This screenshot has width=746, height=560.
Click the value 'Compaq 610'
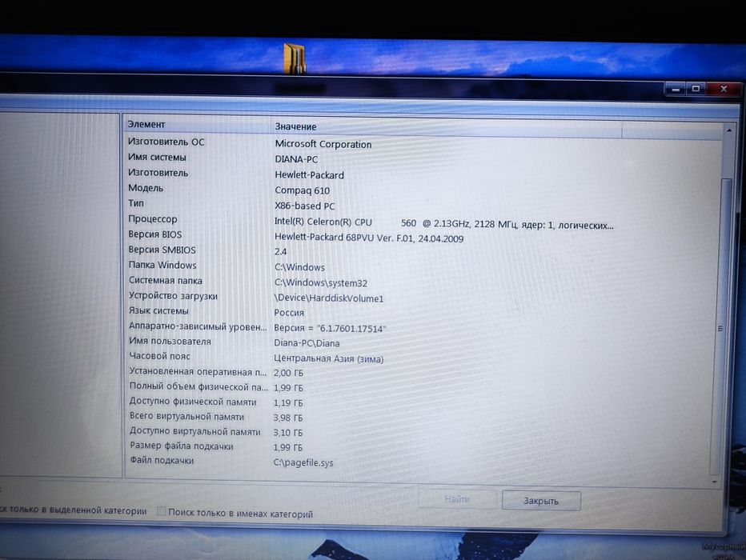[302, 190]
